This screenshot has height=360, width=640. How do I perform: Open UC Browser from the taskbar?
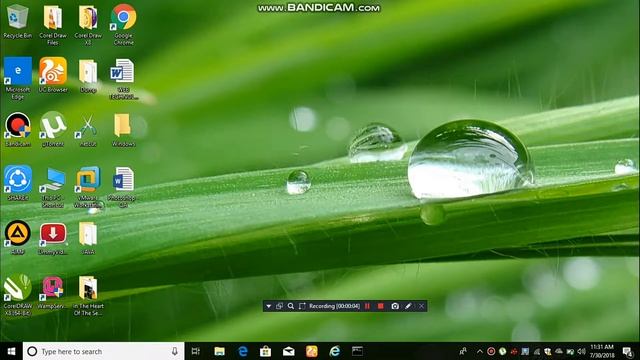click(312, 351)
